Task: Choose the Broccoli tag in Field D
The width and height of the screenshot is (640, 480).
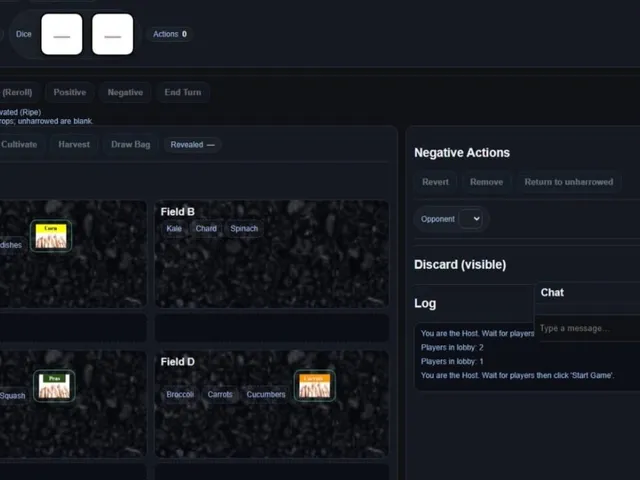Action: click(180, 394)
